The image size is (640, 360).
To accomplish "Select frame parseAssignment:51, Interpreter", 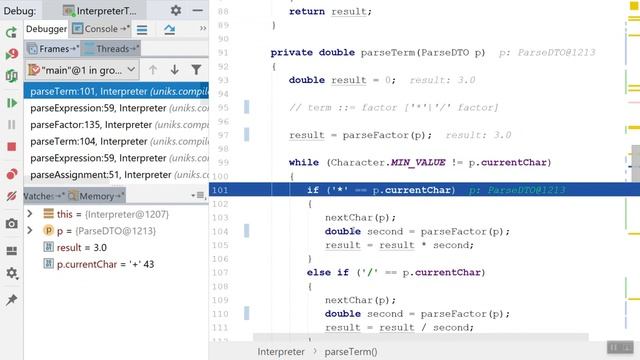I will tap(116, 175).
